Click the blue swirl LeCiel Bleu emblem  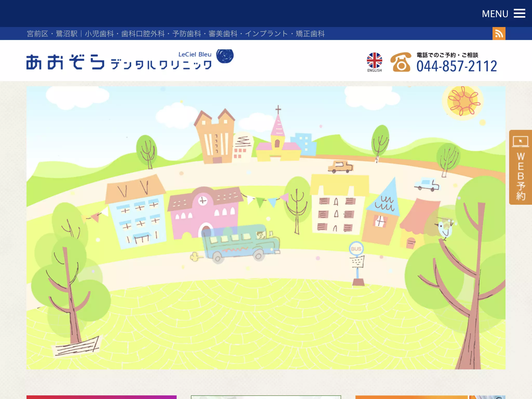pyautogui.click(x=225, y=56)
